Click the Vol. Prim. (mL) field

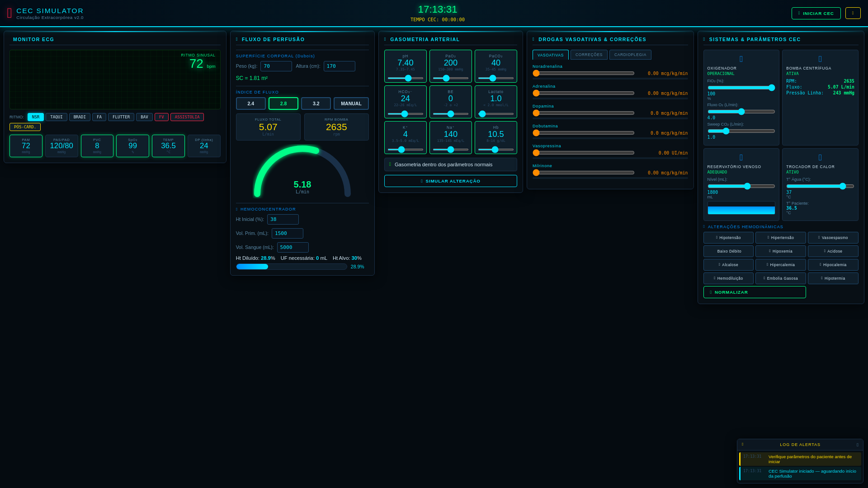pos(288,234)
